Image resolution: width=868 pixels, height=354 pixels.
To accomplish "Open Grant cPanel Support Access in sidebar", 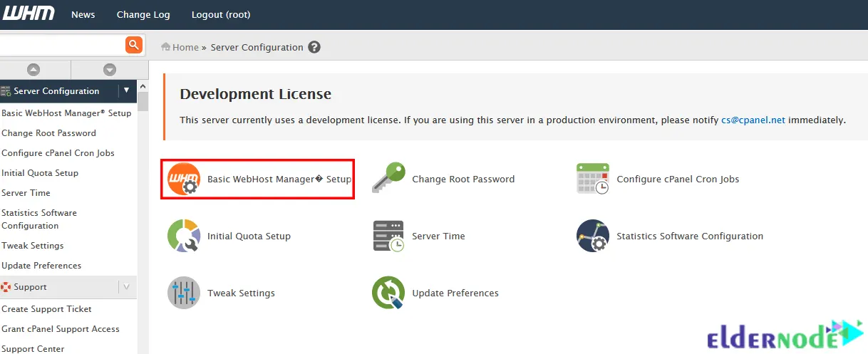I will 61,328.
